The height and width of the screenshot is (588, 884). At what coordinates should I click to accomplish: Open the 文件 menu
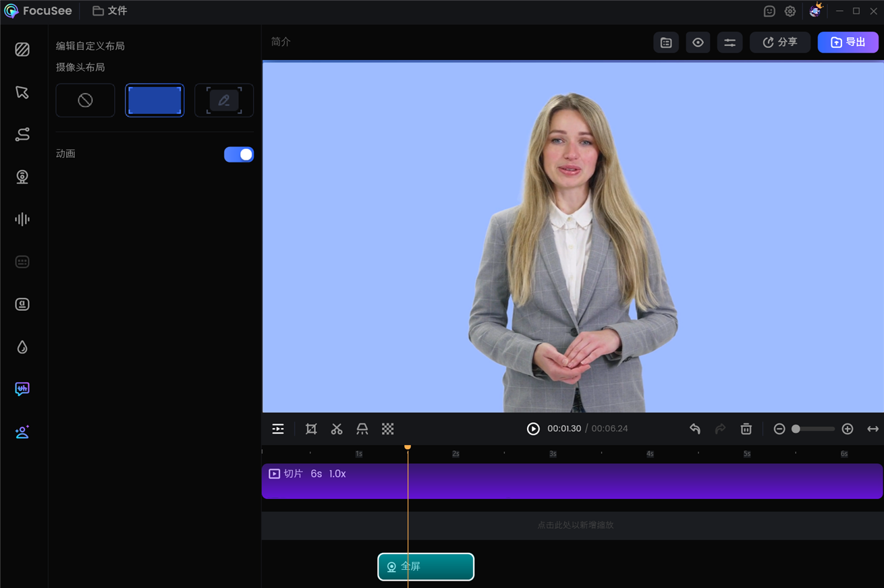(110, 11)
